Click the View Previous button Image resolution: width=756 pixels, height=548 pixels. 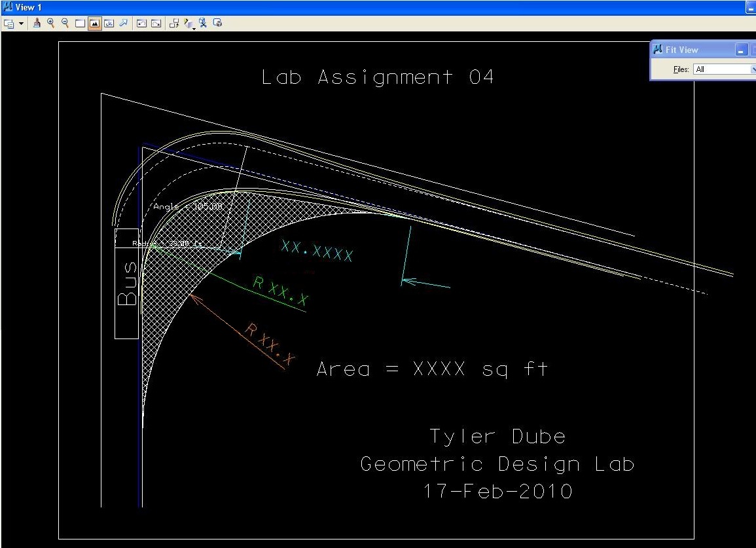tap(141, 23)
